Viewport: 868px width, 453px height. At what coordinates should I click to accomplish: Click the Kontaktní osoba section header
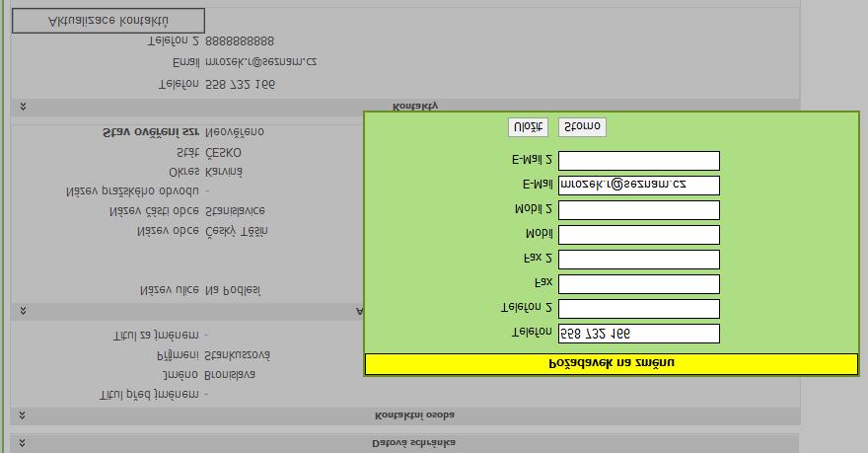tap(405, 415)
